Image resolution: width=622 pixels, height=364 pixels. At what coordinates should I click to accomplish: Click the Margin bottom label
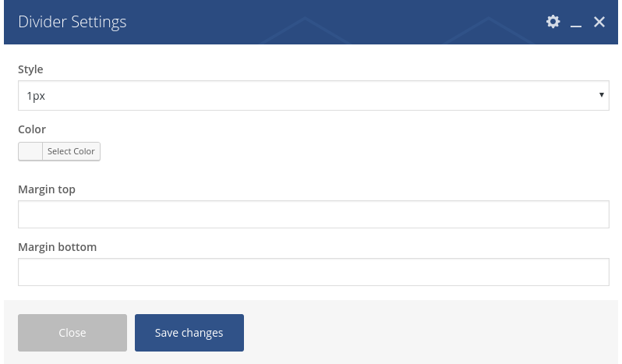pyautogui.click(x=57, y=247)
